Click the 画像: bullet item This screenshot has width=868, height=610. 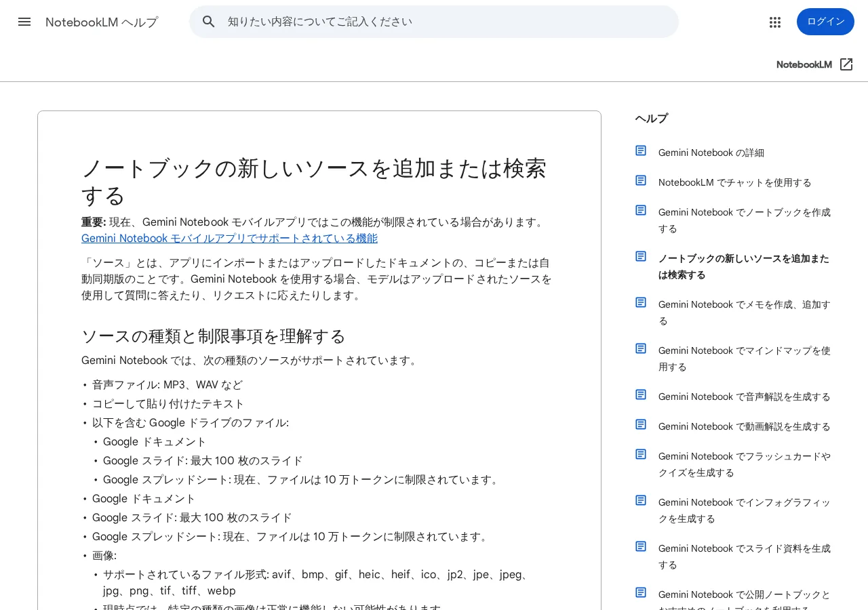point(104,556)
